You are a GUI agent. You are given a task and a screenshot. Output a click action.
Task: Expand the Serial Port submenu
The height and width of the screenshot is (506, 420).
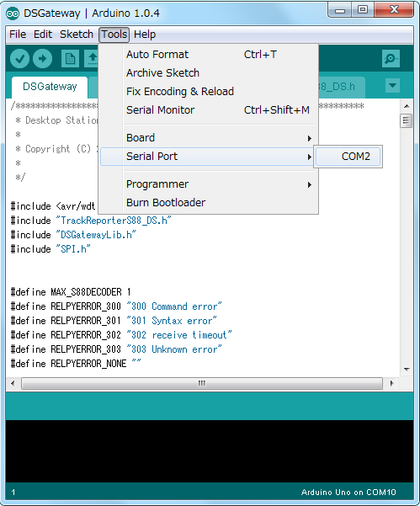(207, 157)
